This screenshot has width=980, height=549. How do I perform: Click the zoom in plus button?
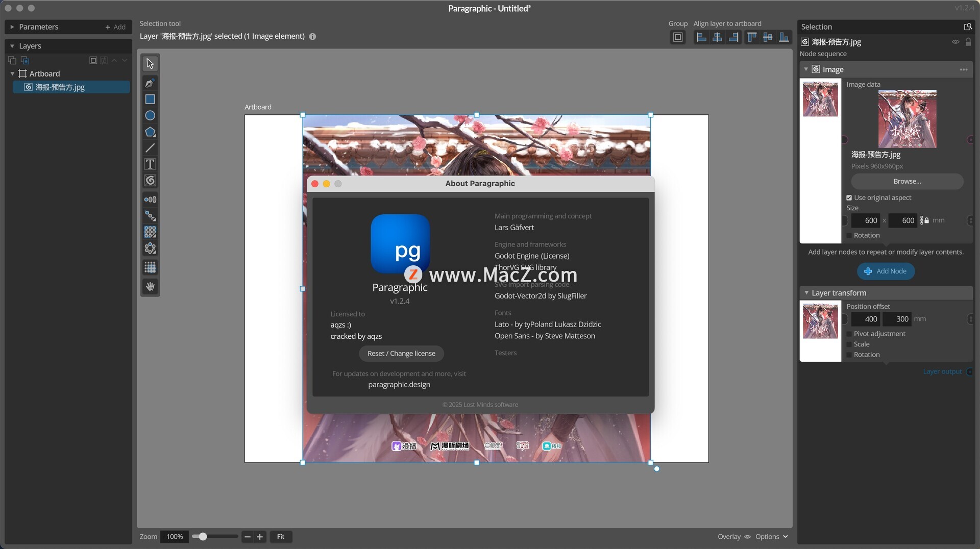(x=260, y=537)
